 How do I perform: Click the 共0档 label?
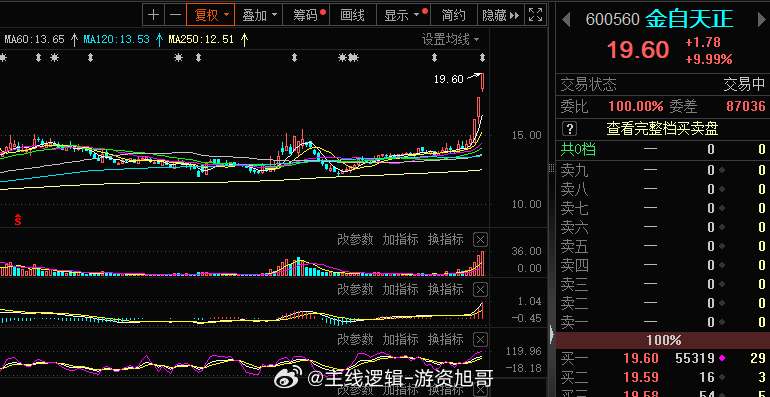[x=578, y=149]
